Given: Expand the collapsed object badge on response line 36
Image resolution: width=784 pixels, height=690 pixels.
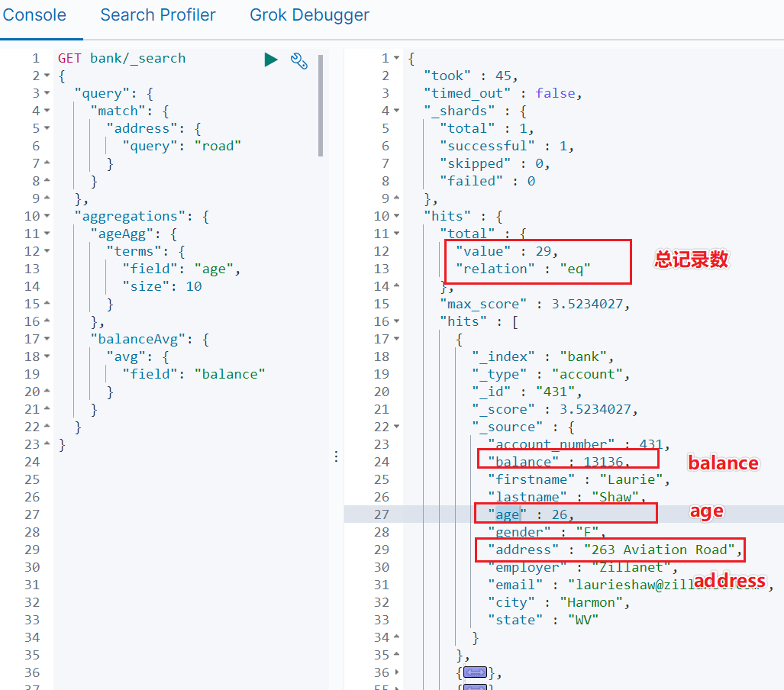Looking at the screenshot, I should pyautogui.click(x=475, y=672).
